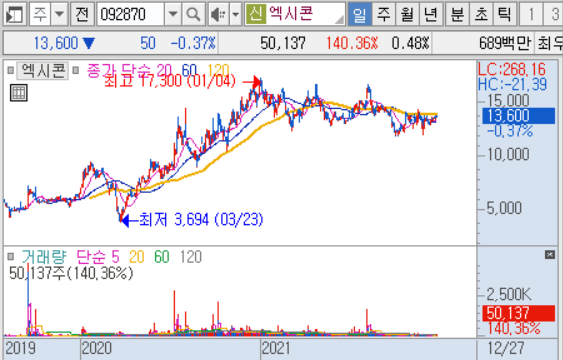Click the 689백만 trading value text
563x360 pixels.
(x=505, y=43)
